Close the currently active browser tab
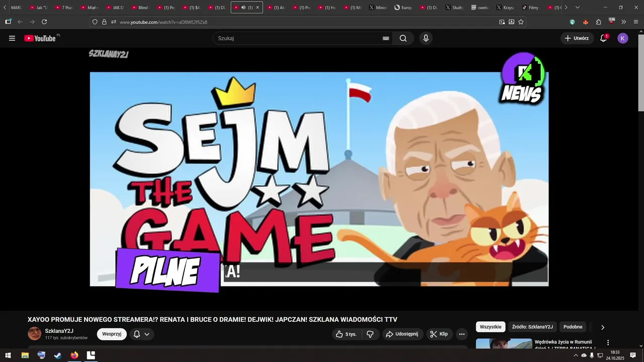The image size is (644, 362). click(258, 8)
